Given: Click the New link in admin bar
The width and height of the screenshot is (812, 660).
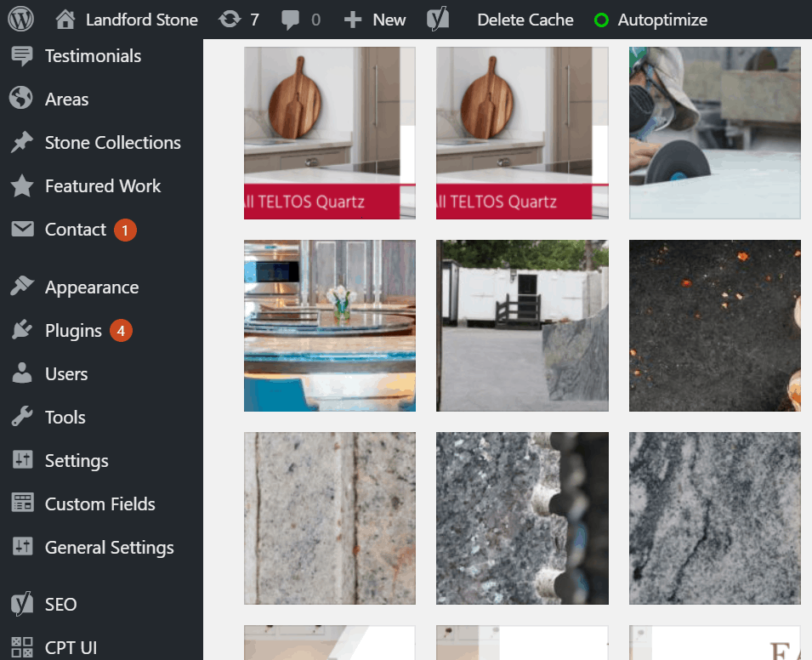Looking at the screenshot, I should click(389, 20).
